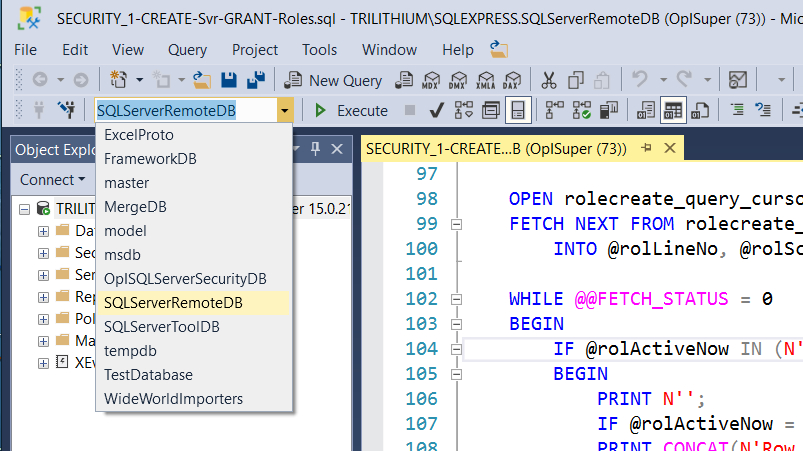Open the File menu

coord(26,50)
